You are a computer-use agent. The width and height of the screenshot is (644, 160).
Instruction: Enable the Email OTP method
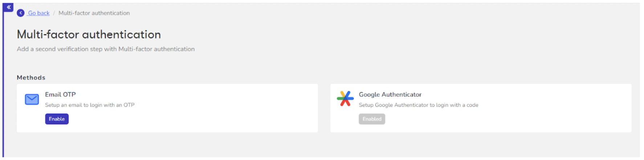pos(57,119)
